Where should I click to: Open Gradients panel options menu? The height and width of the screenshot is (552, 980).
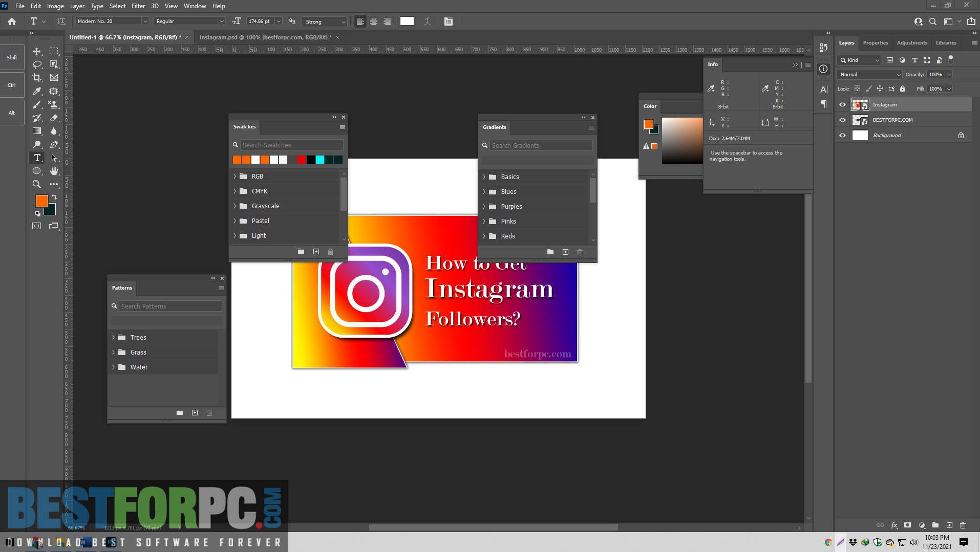tap(592, 127)
